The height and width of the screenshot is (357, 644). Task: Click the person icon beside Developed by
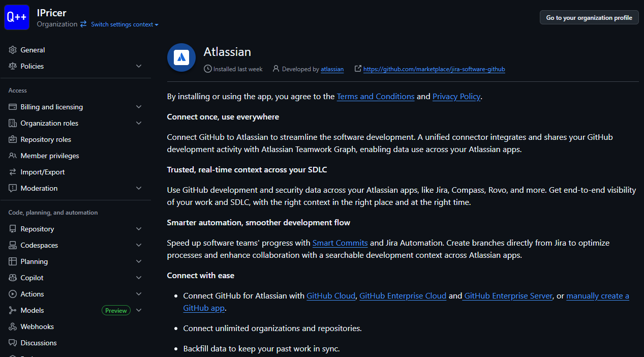pos(276,69)
